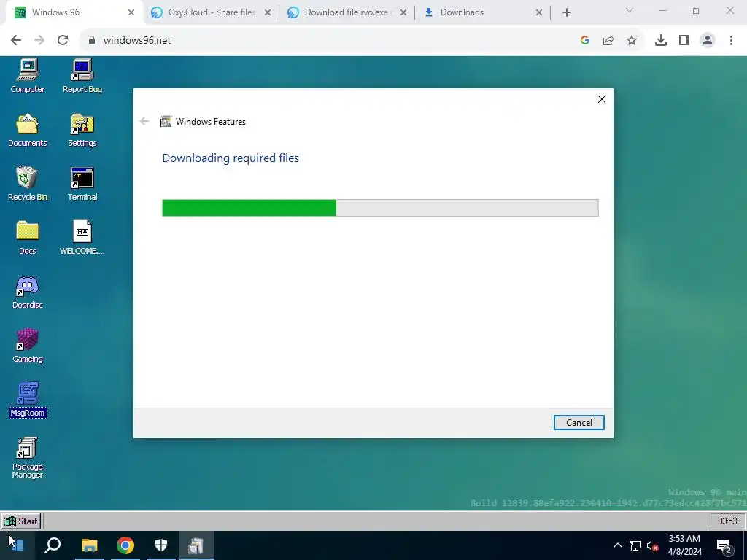
Task: Cancel the Windows Features download
Action: (578, 422)
